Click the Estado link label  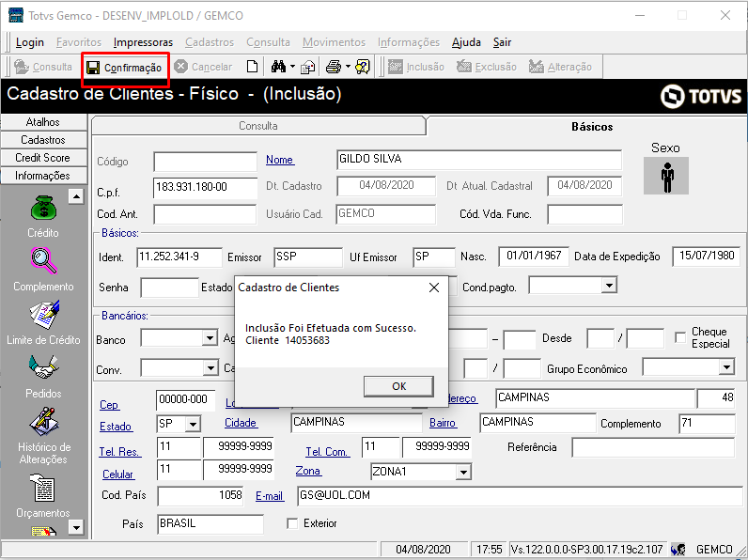point(116,427)
